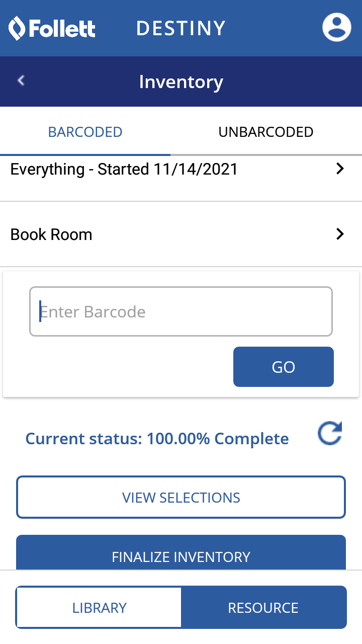Select the 'Everything - Started 11/14/2021' label
The image size is (362, 644).
pyautogui.click(x=124, y=169)
